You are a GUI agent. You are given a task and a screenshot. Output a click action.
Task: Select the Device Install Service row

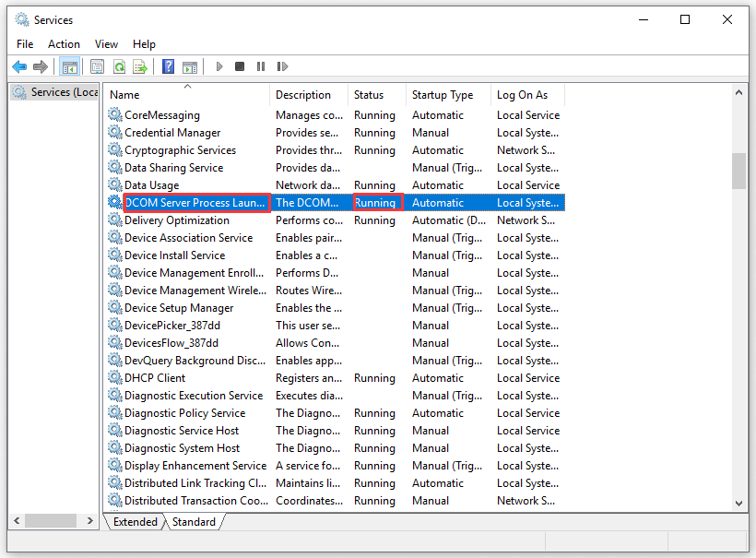coord(336,255)
